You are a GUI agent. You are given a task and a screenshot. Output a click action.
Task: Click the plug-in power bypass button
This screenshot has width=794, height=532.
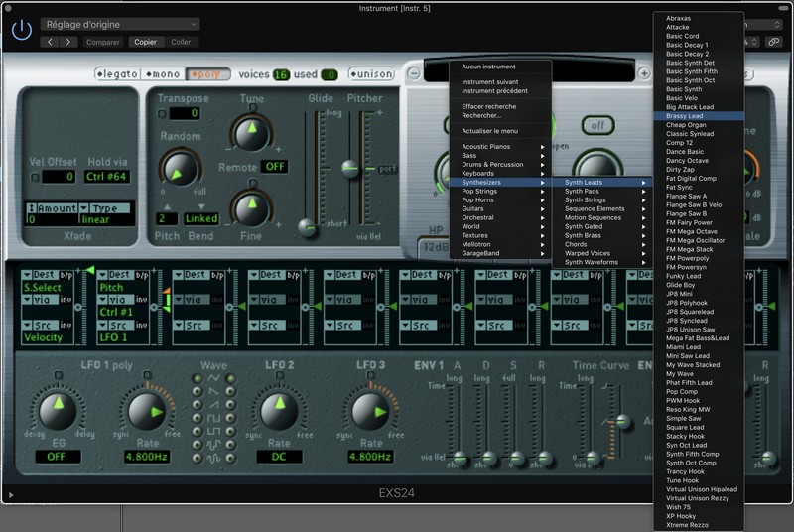21,30
